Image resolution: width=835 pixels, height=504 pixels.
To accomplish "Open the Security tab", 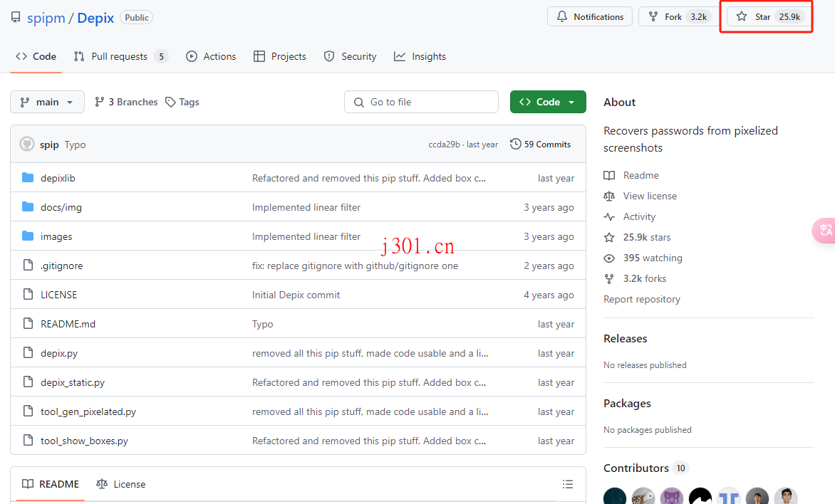I will [x=350, y=56].
